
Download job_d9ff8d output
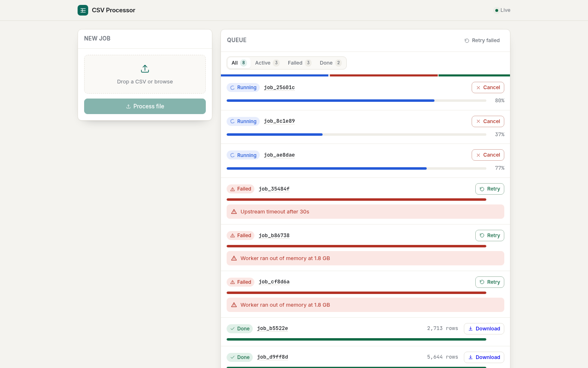pos(484,357)
